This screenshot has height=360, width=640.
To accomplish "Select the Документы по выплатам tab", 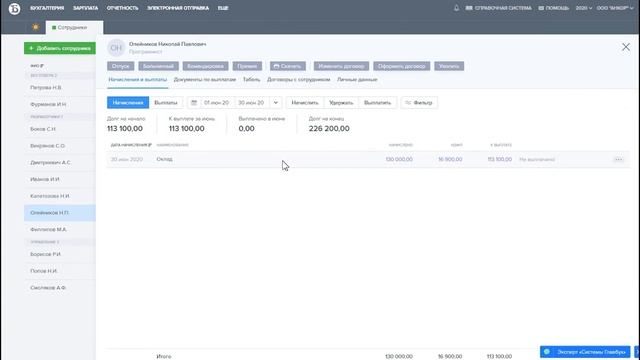I will [205, 80].
